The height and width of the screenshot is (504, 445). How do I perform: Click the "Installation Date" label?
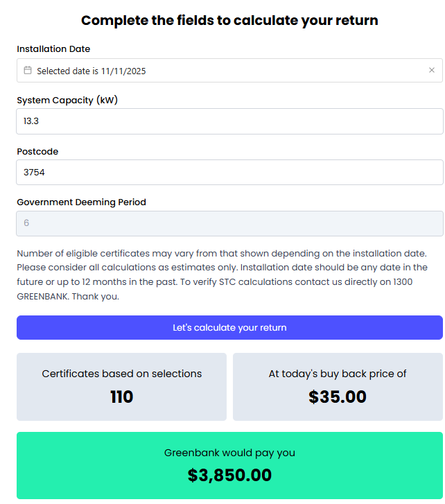53,49
